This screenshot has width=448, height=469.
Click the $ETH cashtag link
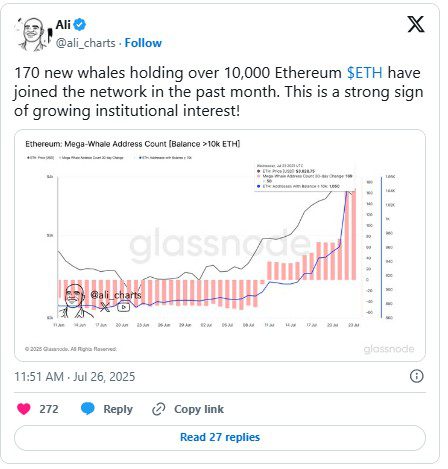[365, 73]
